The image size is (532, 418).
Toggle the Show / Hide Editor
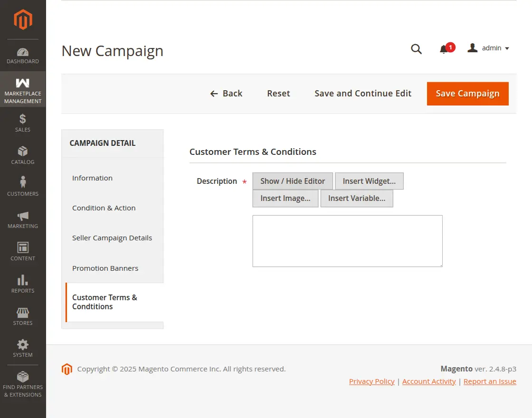tap(292, 181)
